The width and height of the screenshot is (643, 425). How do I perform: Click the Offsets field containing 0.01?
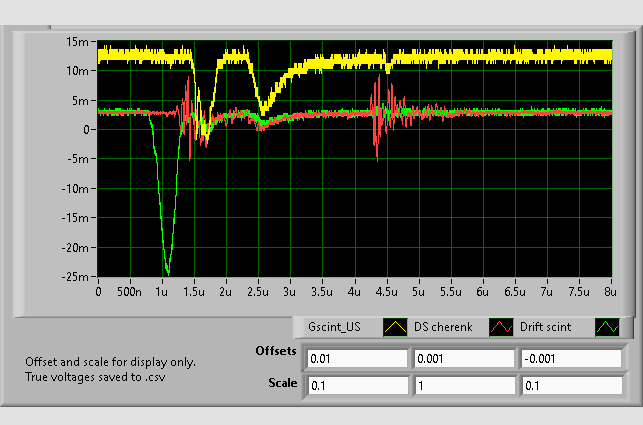[x=357, y=358]
